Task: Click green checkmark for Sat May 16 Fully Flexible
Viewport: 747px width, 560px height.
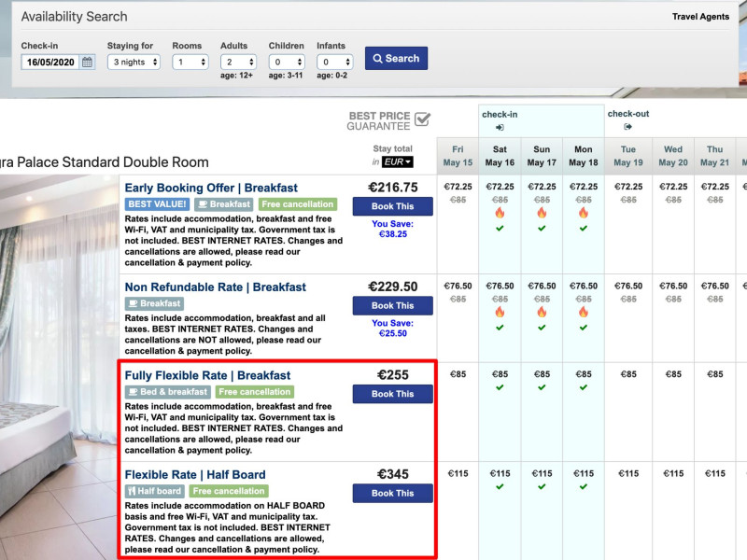Action: [500, 387]
